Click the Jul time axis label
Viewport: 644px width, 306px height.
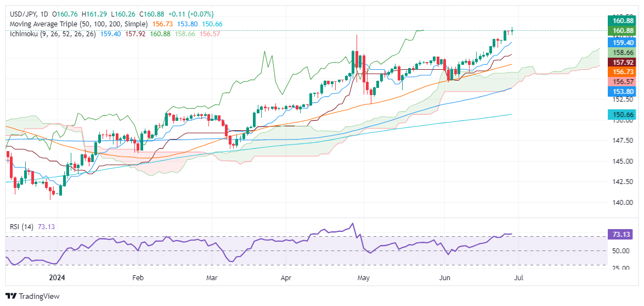pos(519,279)
